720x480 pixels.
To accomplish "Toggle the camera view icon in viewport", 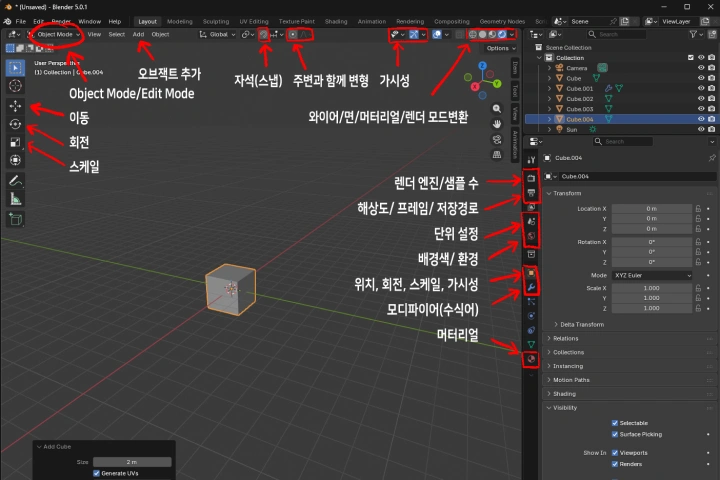I will pos(497,140).
